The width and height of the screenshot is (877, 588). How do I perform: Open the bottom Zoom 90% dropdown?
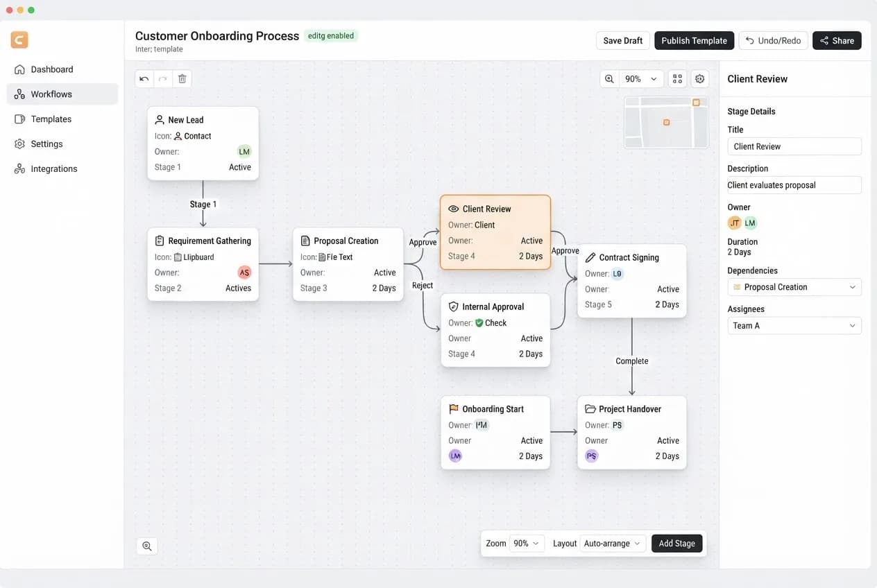click(x=527, y=544)
